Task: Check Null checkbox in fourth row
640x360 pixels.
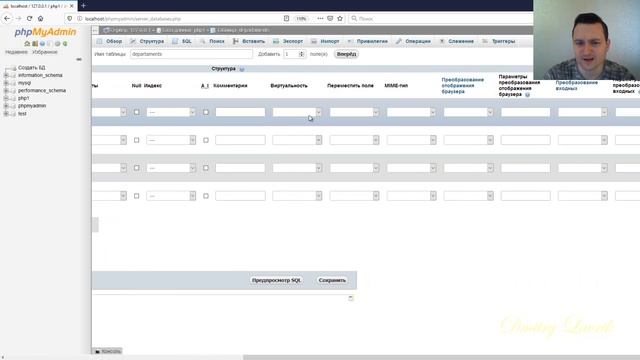Action: tap(137, 196)
